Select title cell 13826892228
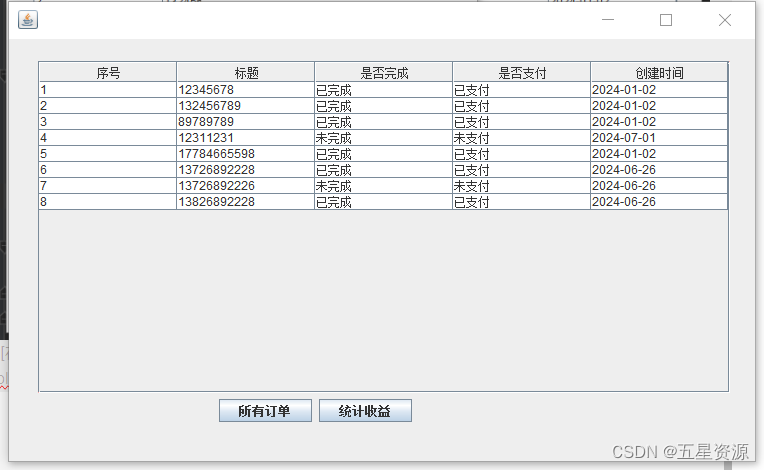 [246, 202]
